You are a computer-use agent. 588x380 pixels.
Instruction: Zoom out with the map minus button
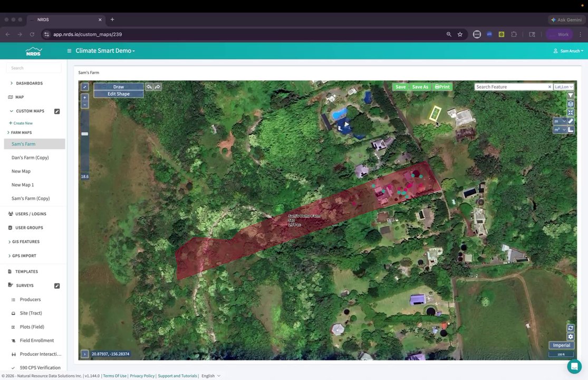(x=85, y=104)
